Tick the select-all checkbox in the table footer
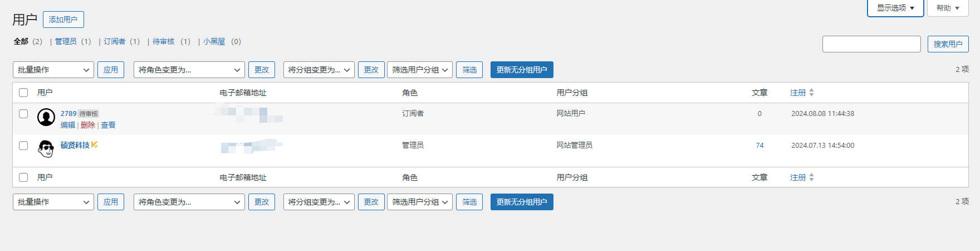The image size is (980, 251). pyautogui.click(x=23, y=177)
